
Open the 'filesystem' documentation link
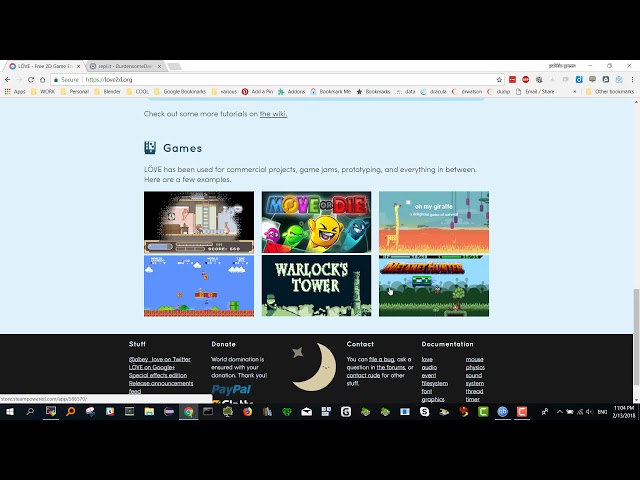[435, 383]
